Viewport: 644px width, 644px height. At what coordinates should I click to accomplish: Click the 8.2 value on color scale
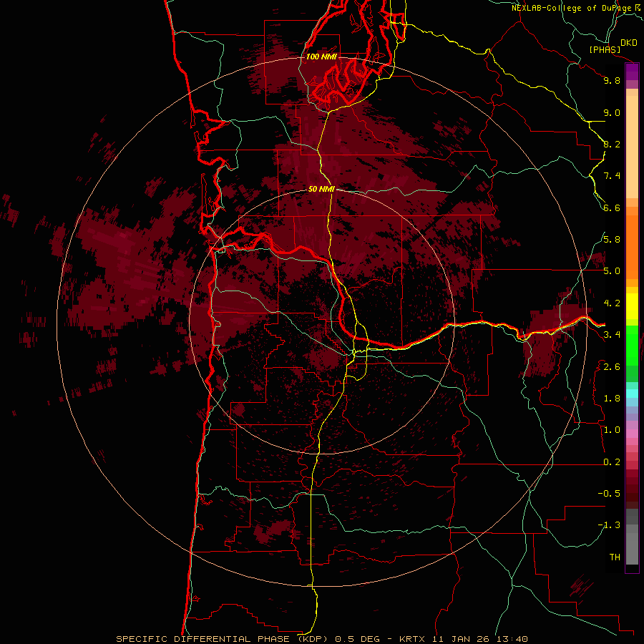612,144
